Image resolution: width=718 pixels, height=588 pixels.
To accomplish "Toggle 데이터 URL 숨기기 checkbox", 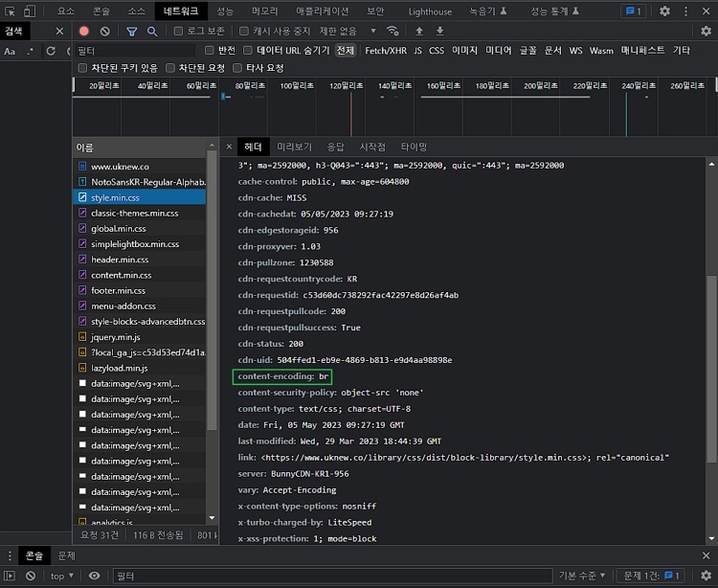I will coord(248,51).
